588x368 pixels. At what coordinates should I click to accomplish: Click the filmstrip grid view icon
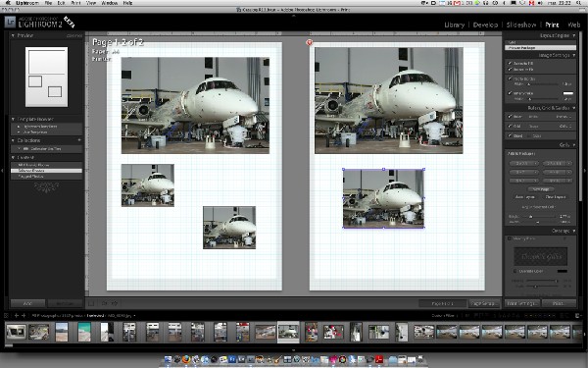click(x=6, y=315)
